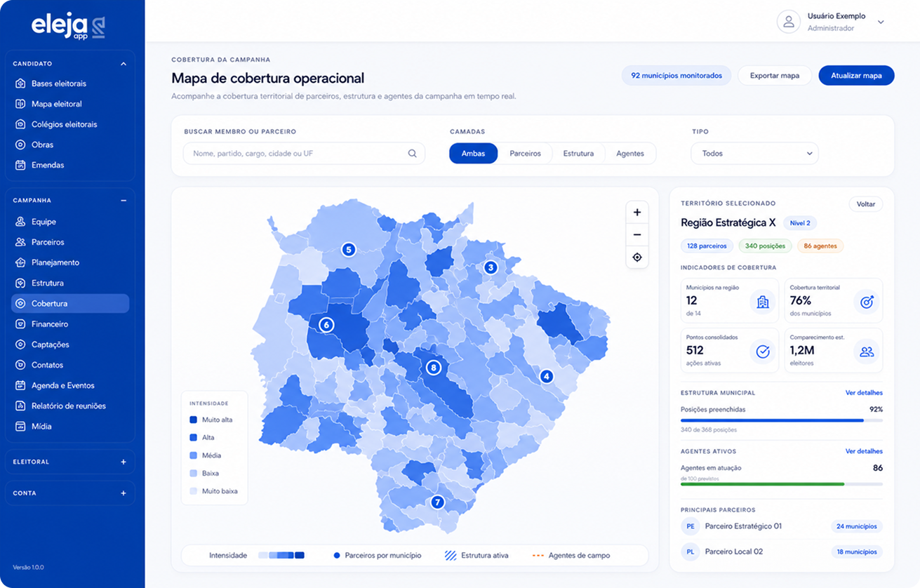Click the Muito alta intensity color swatch
The width and height of the screenshot is (920, 588).
point(194,420)
